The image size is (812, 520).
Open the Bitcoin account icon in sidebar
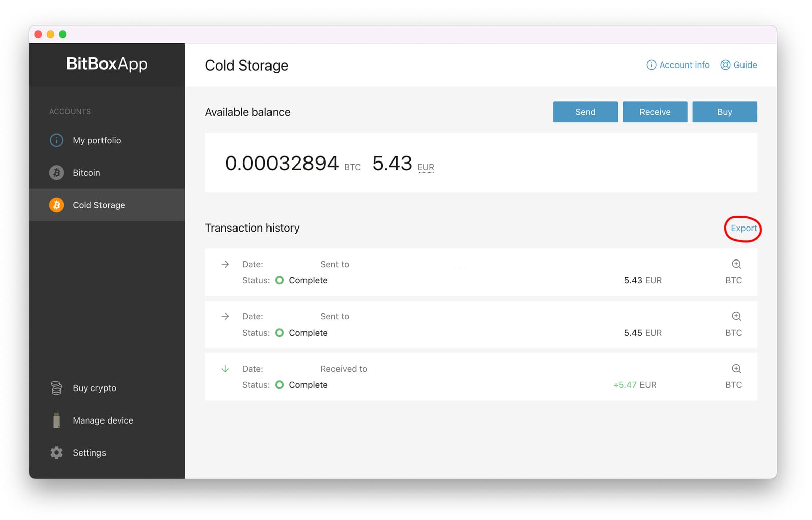click(x=56, y=172)
